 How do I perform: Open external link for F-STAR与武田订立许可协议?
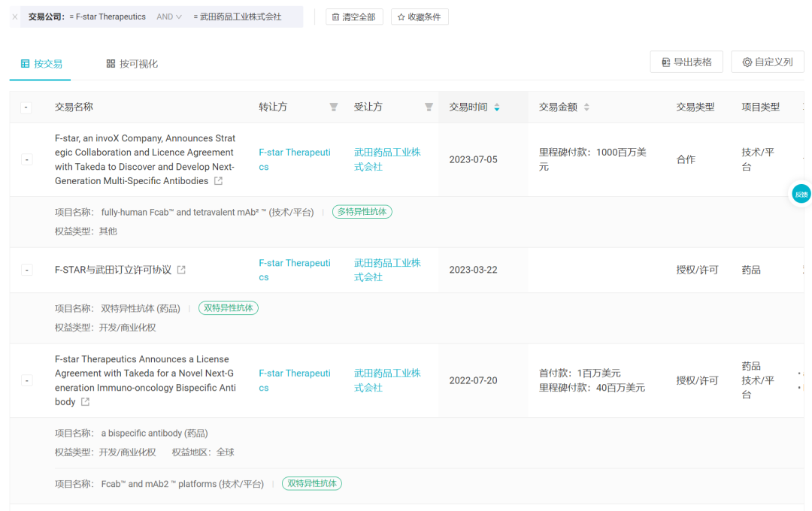(181, 270)
